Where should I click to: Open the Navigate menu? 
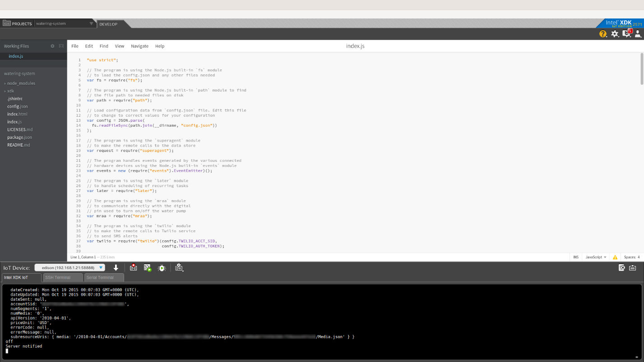[139, 46]
